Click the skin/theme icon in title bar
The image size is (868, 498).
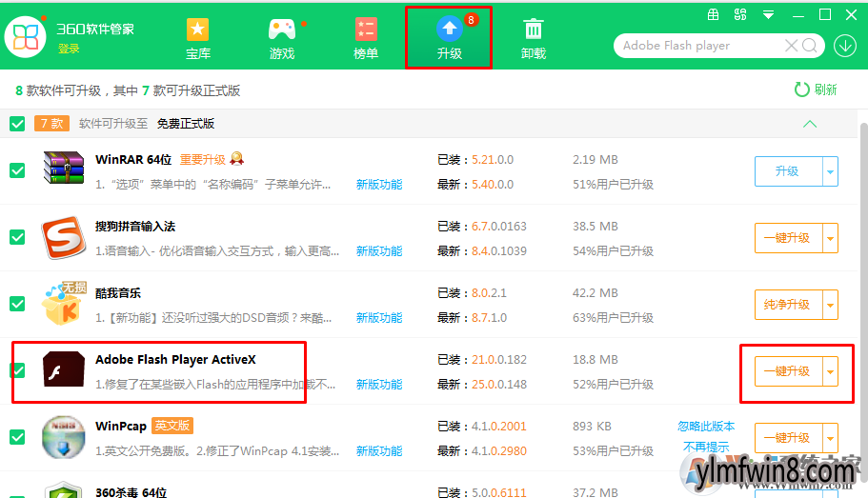click(740, 15)
